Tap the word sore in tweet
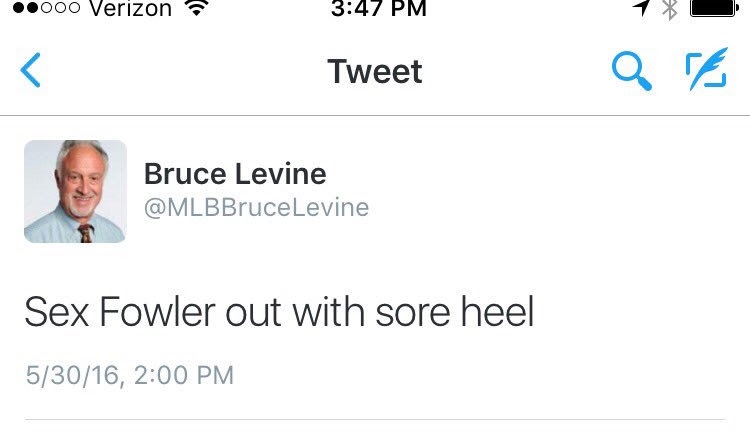The height and width of the screenshot is (437, 750). [x=411, y=313]
